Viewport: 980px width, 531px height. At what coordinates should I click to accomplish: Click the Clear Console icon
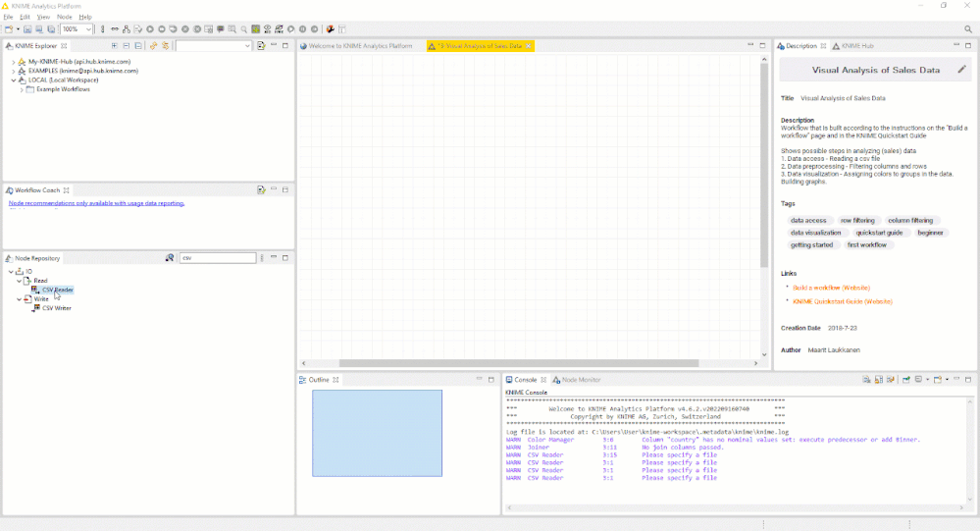click(x=866, y=380)
